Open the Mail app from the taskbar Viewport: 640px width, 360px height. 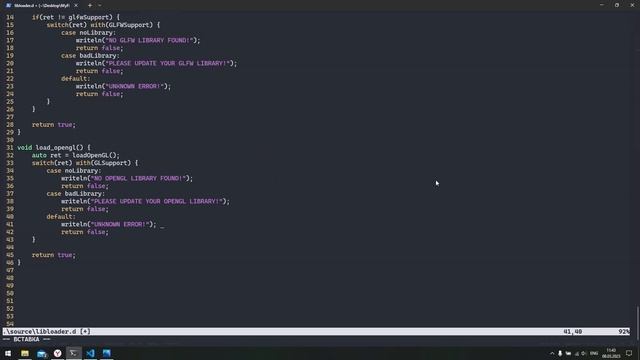tap(41, 353)
